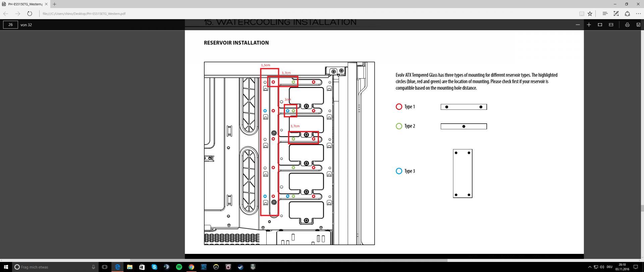
Task: Click the paragraph starting 'Evolv ATX Tempered Glass'
Action: (476, 82)
